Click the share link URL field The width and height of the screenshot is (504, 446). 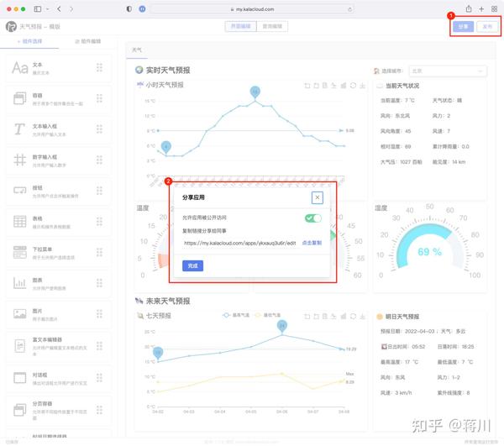(239, 244)
